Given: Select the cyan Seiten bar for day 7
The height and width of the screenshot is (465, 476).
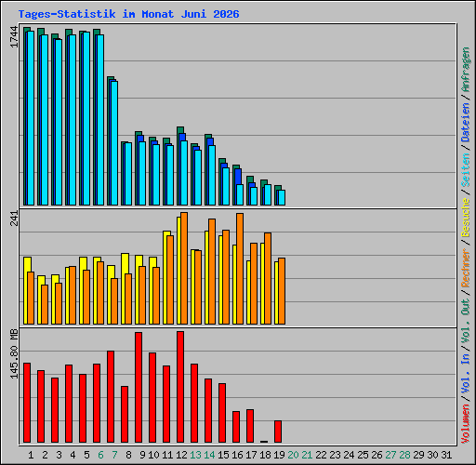Looking at the screenshot, I should [114, 143].
